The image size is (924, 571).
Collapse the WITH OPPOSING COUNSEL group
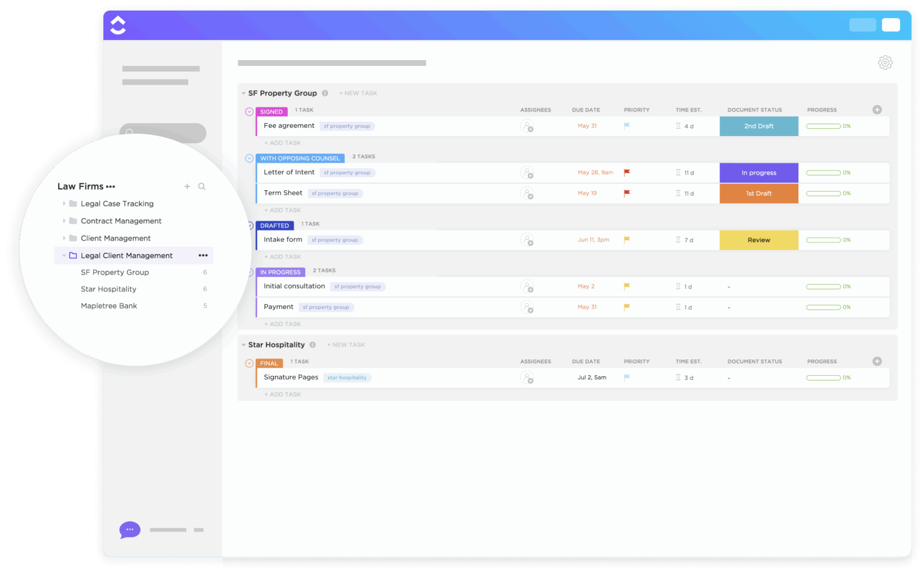(249, 158)
